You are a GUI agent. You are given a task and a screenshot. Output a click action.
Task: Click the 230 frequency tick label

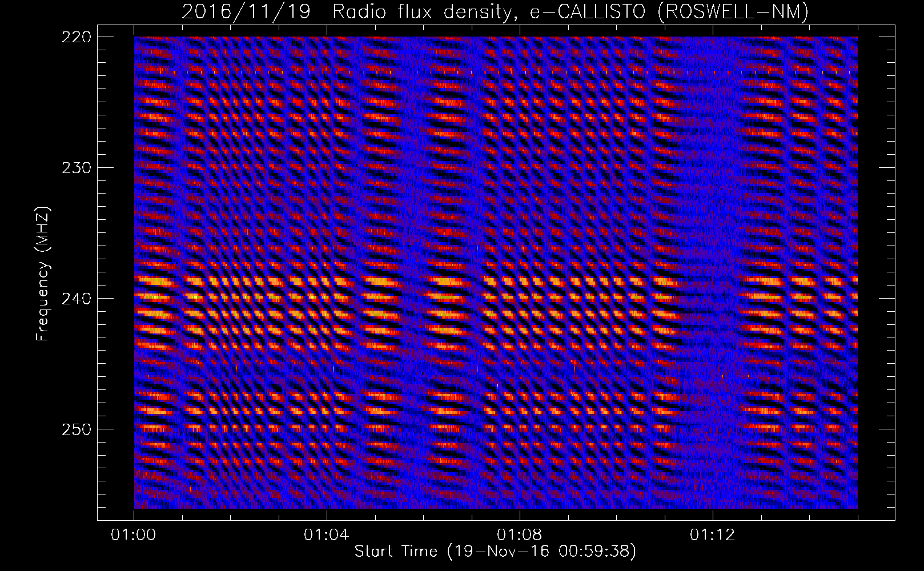point(75,167)
